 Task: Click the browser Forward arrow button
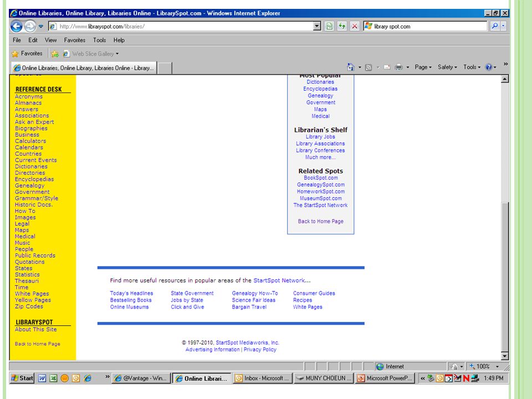coord(30,26)
